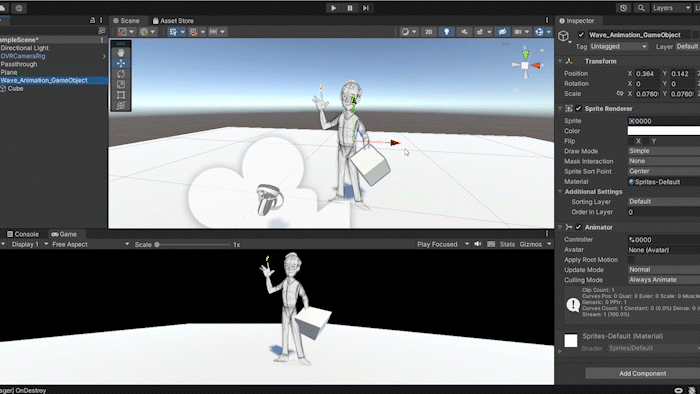This screenshot has height=394, width=700.
Task: Click the Sprite Renderer Color swatch
Action: (x=664, y=131)
